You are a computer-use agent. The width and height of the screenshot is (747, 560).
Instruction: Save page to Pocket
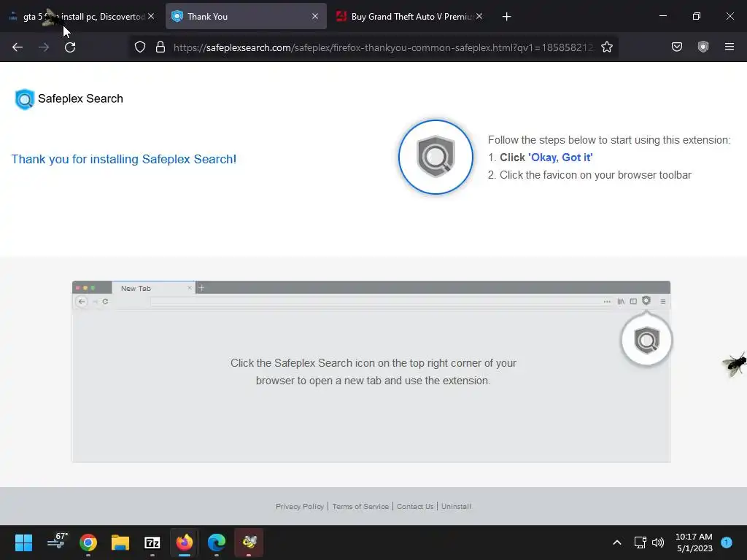676,47
